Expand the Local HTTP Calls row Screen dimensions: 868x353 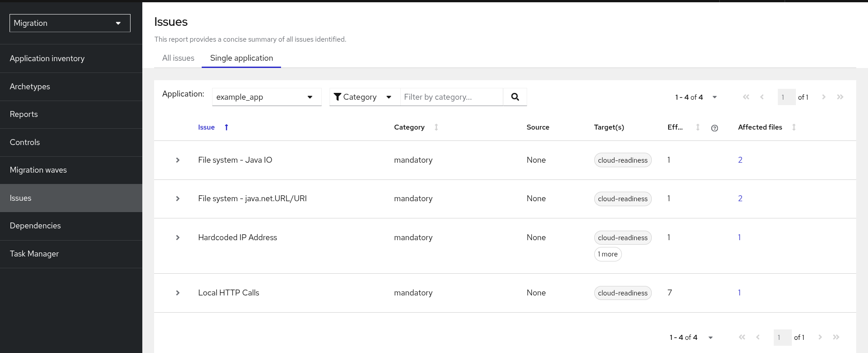pos(178,293)
